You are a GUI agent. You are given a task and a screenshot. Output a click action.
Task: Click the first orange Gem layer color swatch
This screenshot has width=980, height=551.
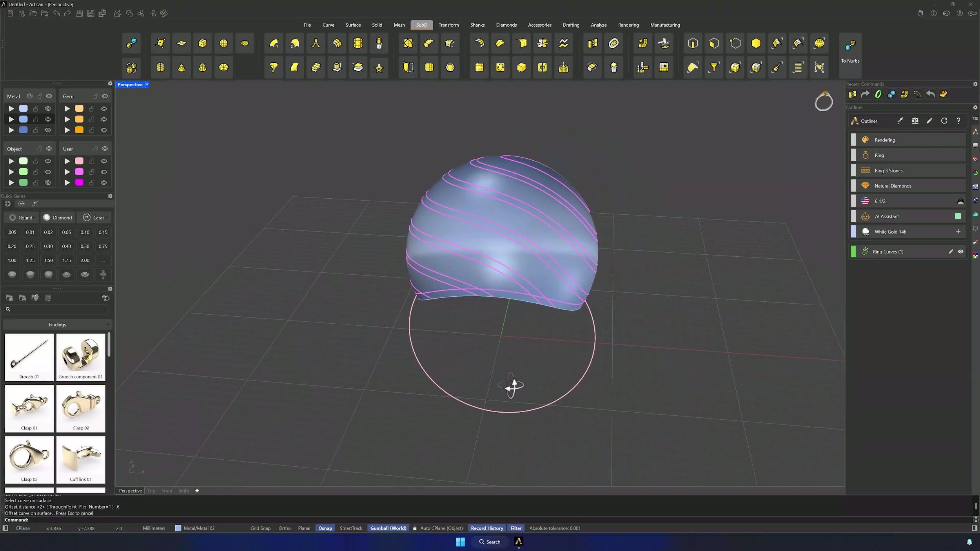[x=79, y=109]
